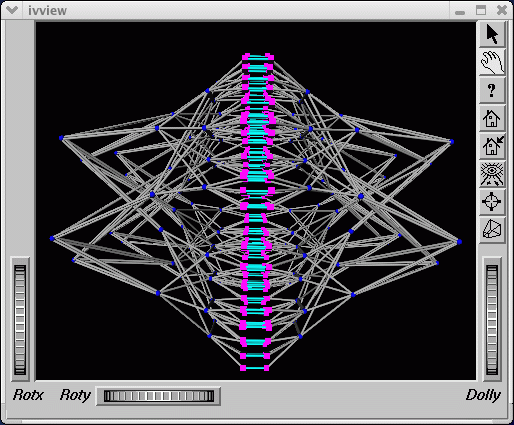This screenshot has height=425, width=514.
Task: Click the Dolly vertical thumbwheel
Action: (x=492, y=320)
